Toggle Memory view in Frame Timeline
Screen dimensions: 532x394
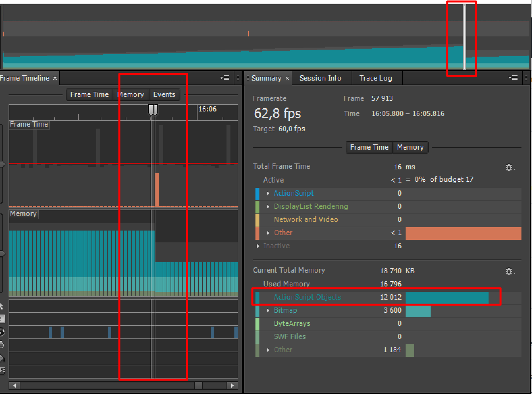click(x=131, y=95)
